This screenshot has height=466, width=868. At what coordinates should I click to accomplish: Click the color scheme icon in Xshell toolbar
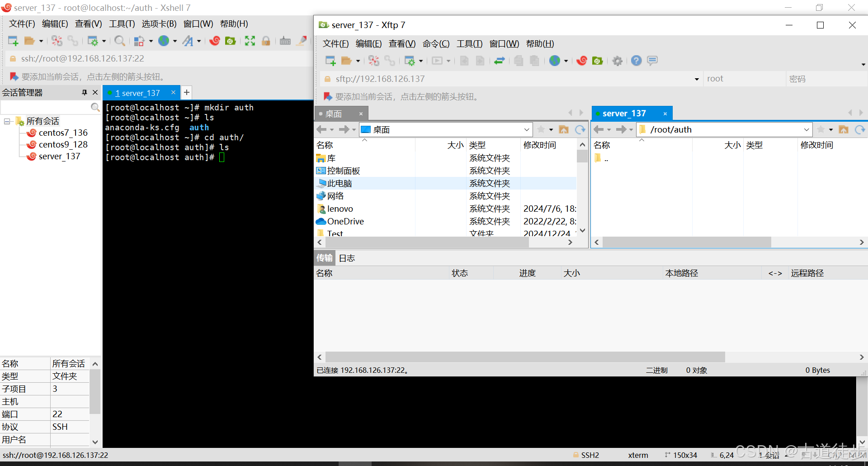click(x=139, y=41)
